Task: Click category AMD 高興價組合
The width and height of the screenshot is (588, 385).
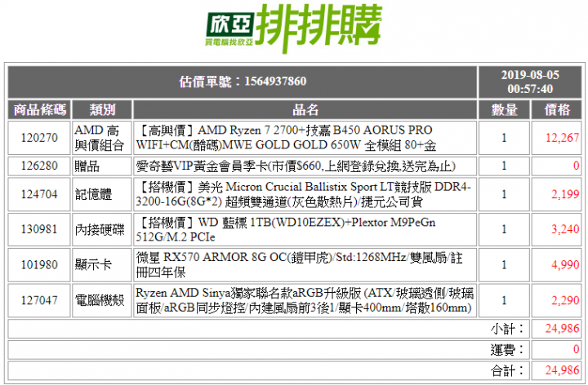Action: [99, 138]
